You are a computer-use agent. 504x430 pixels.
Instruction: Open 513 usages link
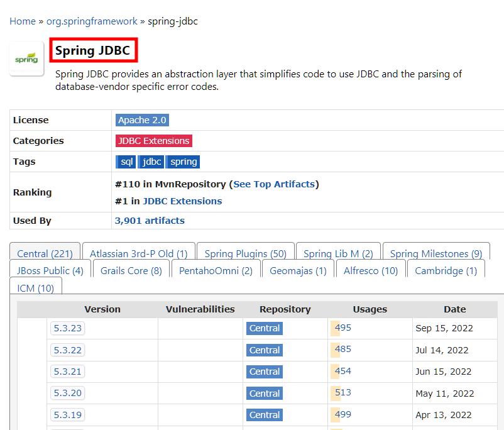pyautogui.click(x=342, y=392)
